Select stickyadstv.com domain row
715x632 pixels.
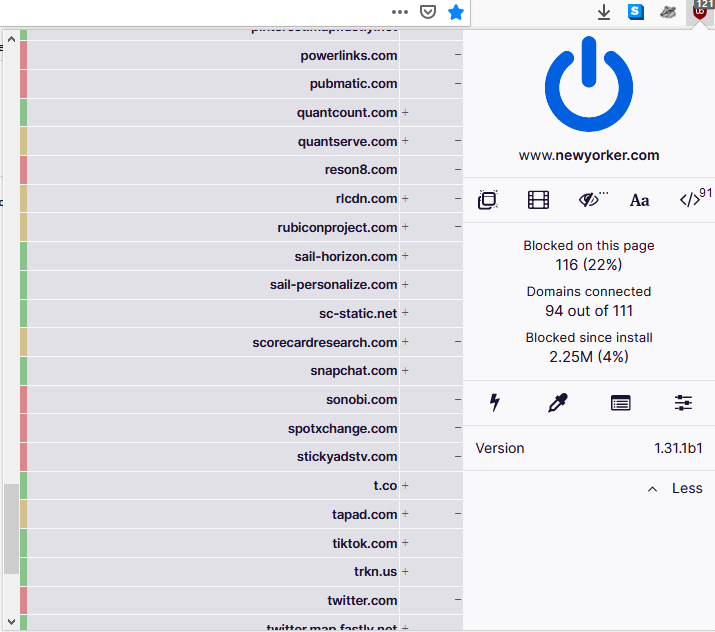pos(241,457)
